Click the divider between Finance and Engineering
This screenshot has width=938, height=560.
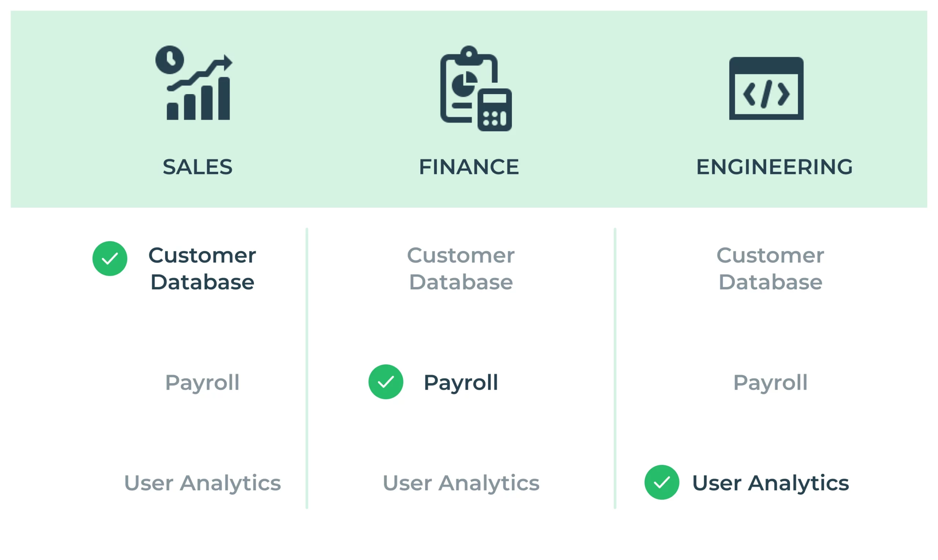coord(615,368)
